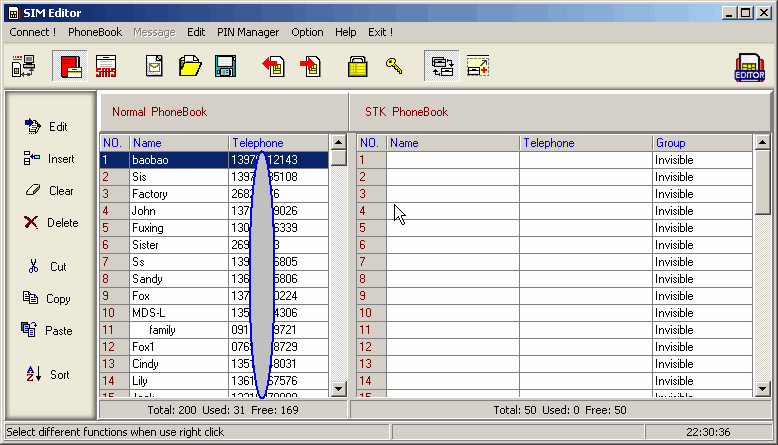This screenshot has height=445, width=778.
Task: Open the Option menu
Action: click(x=307, y=32)
